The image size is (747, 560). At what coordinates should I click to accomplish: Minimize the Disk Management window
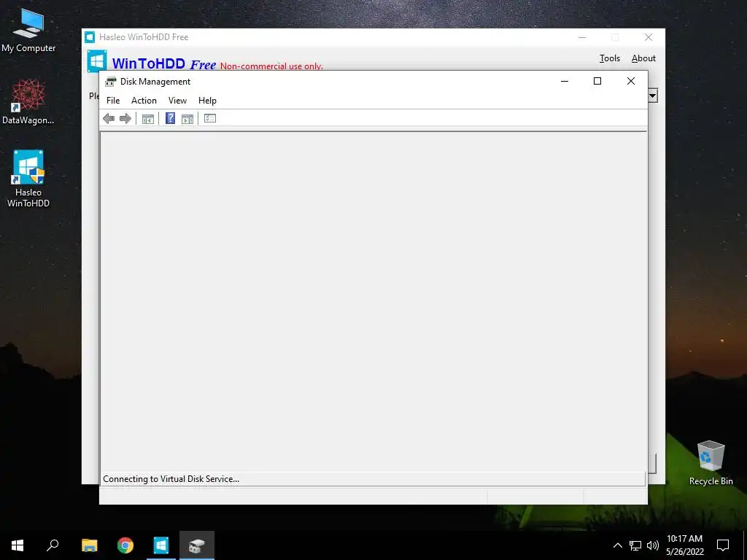tap(565, 82)
